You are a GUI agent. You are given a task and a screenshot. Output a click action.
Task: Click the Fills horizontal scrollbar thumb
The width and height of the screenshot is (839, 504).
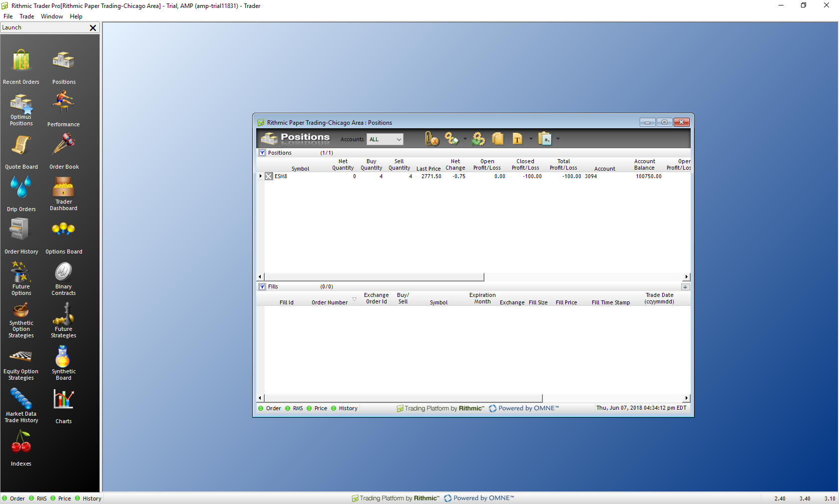403,398
